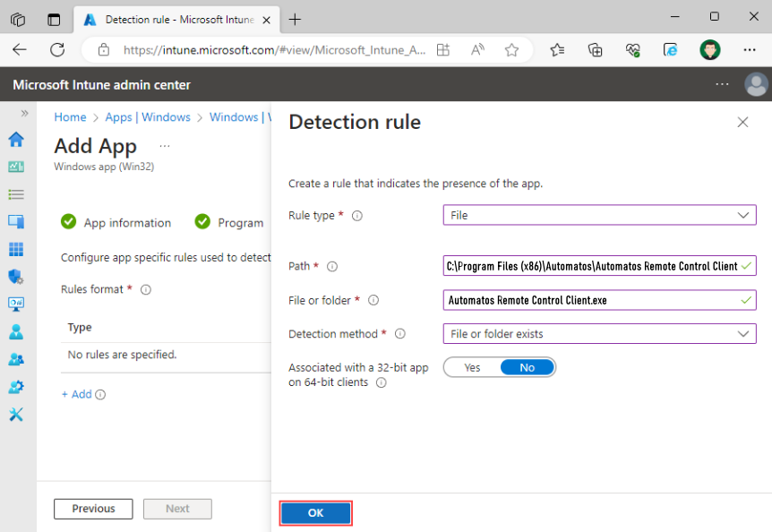Close the Detection rule panel

pyautogui.click(x=742, y=122)
